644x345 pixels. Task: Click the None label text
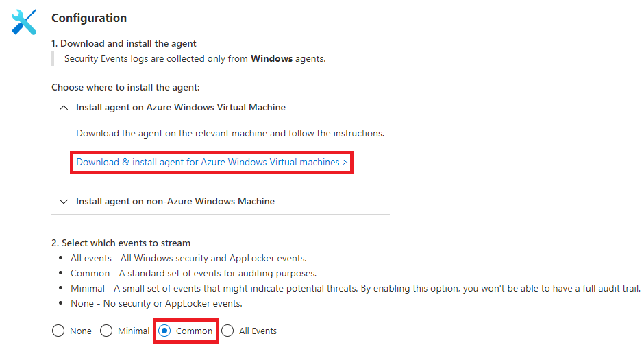81,331
